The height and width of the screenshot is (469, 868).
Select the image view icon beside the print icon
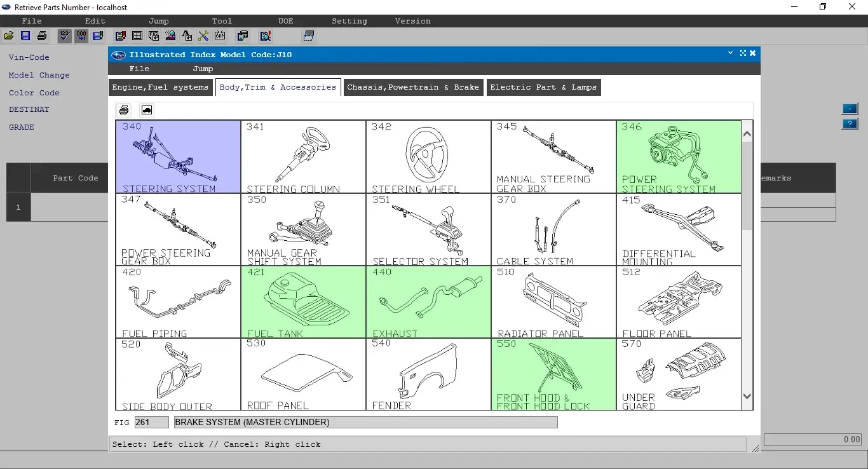tap(146, 109)
